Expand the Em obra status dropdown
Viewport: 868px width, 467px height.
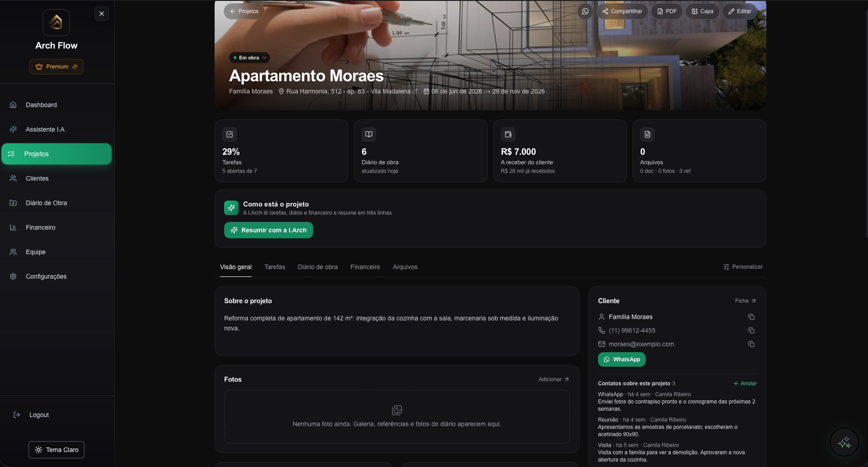pos(250,58)
